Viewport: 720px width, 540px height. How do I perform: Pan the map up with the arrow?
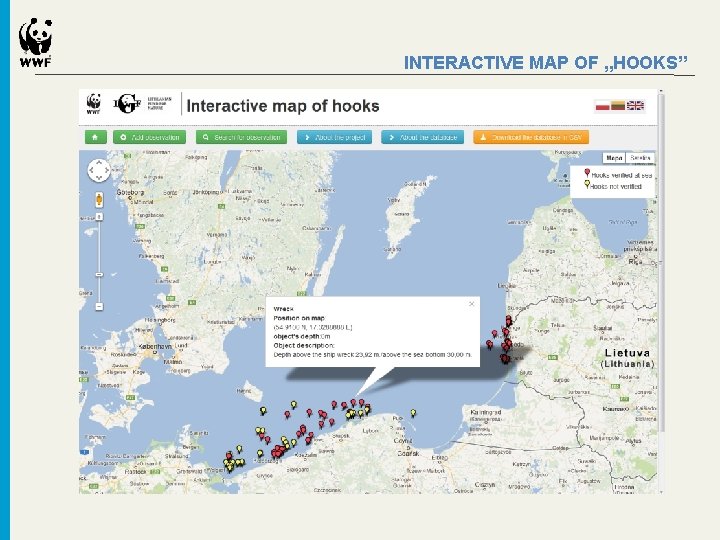point(99,163)
